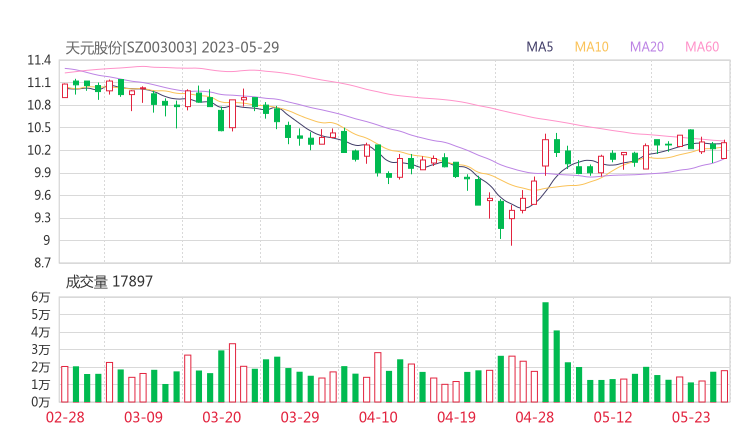Click the 6万 volume axis label

pyautogui.click(x=41, y=297)
